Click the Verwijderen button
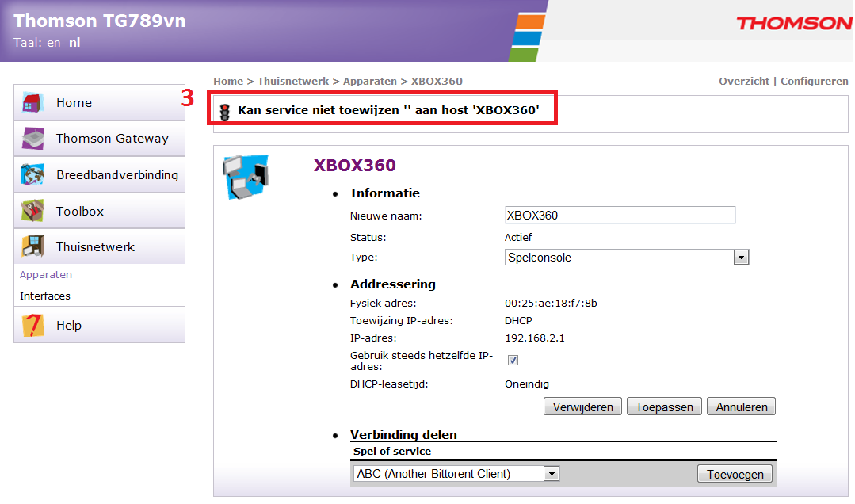The width and height of the screenshot is (855, 504). [582, 407]
